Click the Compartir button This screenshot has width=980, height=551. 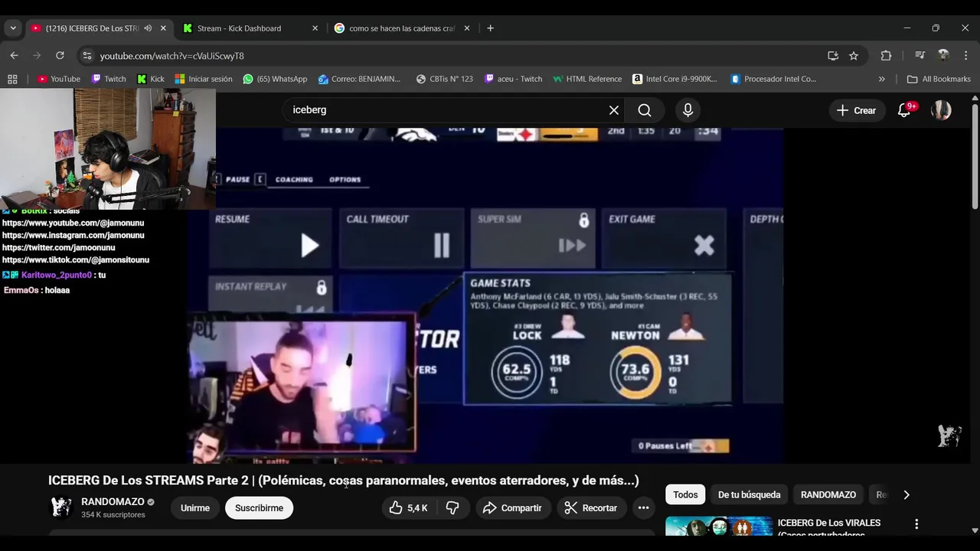click(x=513, y=507)
